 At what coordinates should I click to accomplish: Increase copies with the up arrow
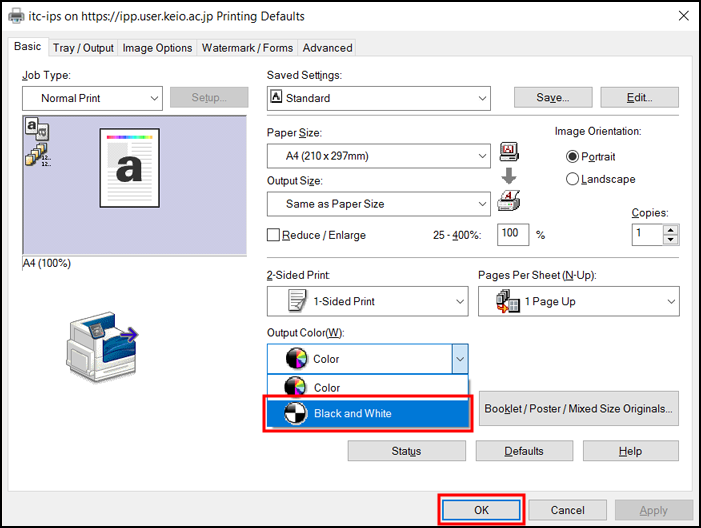pos(671,230)
